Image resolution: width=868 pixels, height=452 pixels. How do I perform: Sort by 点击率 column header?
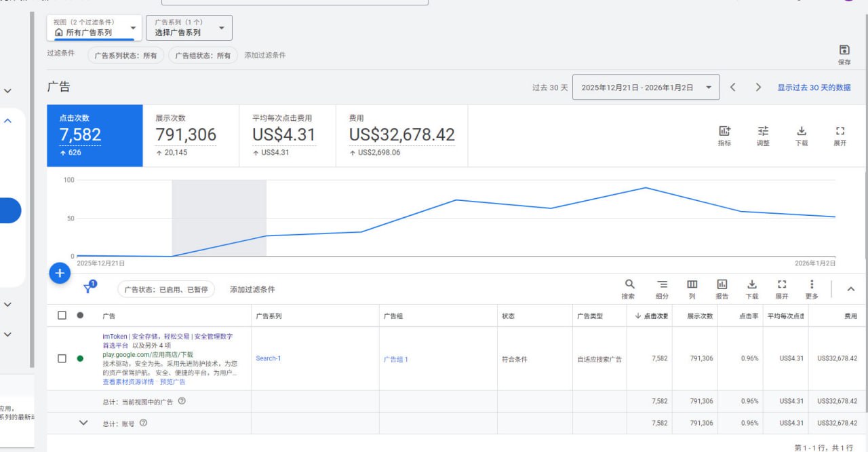pos(749,316)
